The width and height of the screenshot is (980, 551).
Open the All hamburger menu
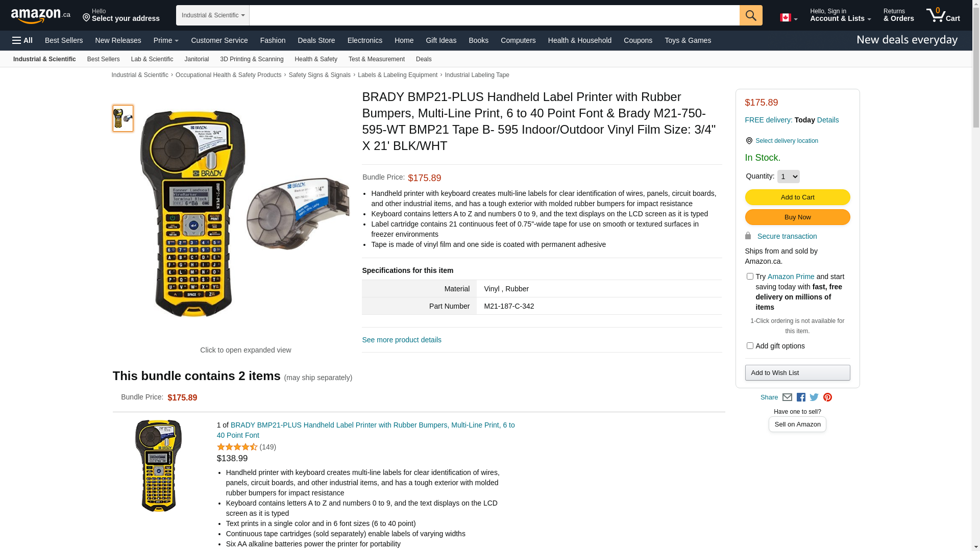[22, 40]
